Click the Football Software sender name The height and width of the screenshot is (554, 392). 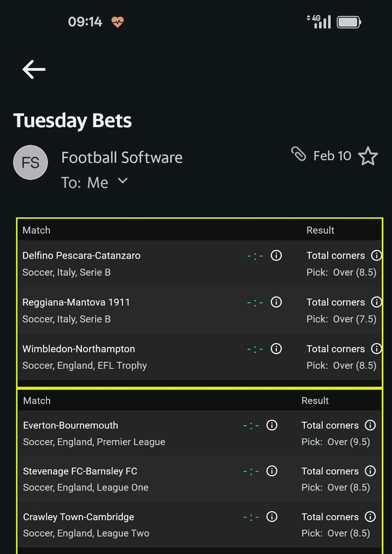click(122, 157)
